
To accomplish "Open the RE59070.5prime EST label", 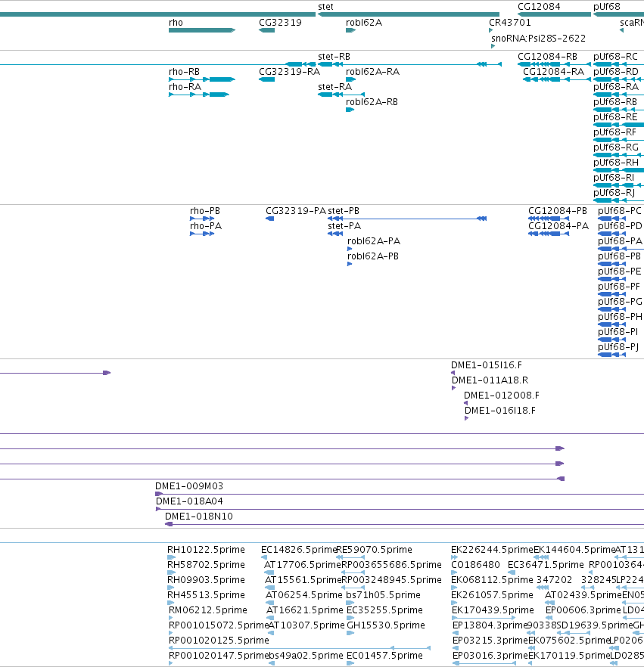I will coord(374,550).
